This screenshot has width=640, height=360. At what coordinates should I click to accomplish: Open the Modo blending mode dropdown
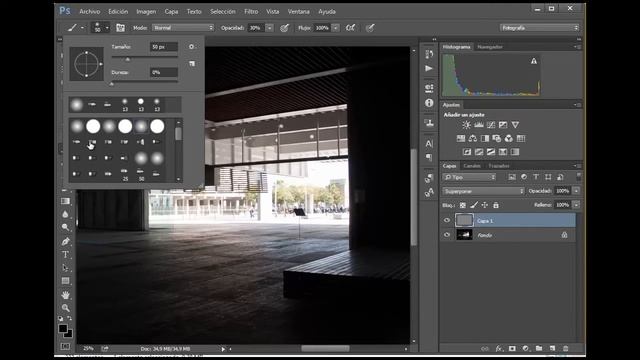click(x=183, y=28)
